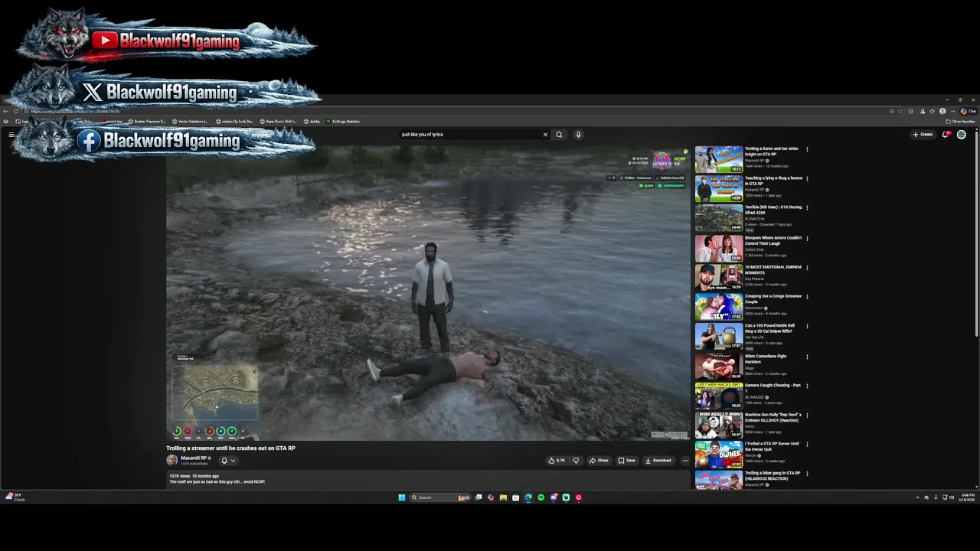Screen dimensions: 980x551
Task: Save the video to a playlist
Action: tap(626, 461)
